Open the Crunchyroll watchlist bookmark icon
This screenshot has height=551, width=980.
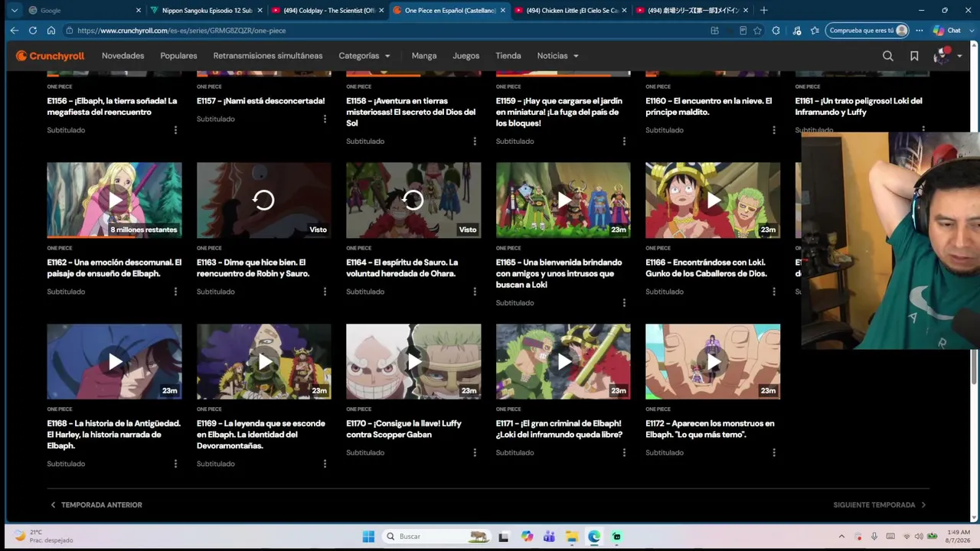(x=914, y=56)
